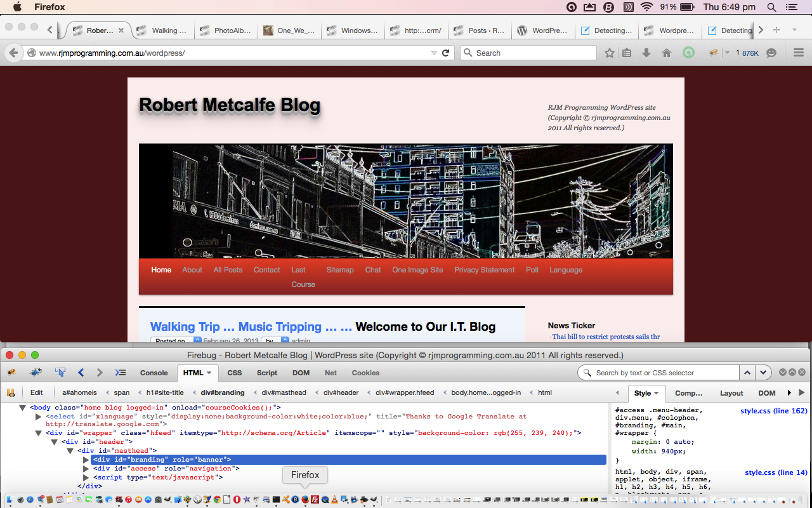Close the Firebug panel with round X
The image size is (812, 508).
click(x=802, y=372)
